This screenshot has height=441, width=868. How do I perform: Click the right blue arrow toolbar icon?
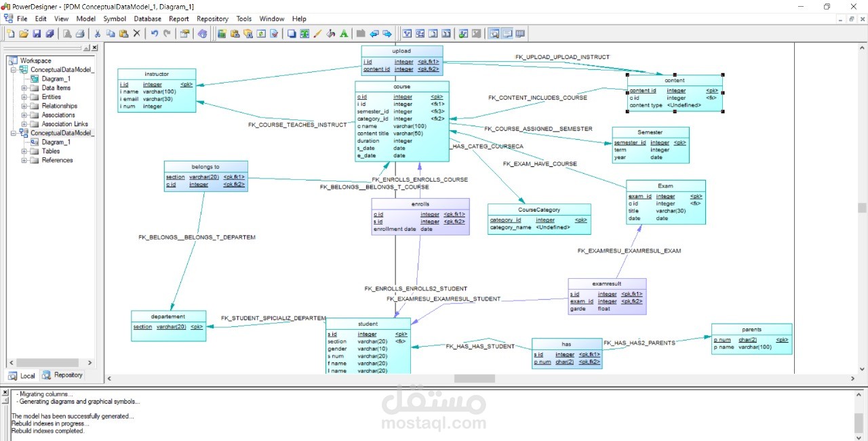[x=387, y=33]
